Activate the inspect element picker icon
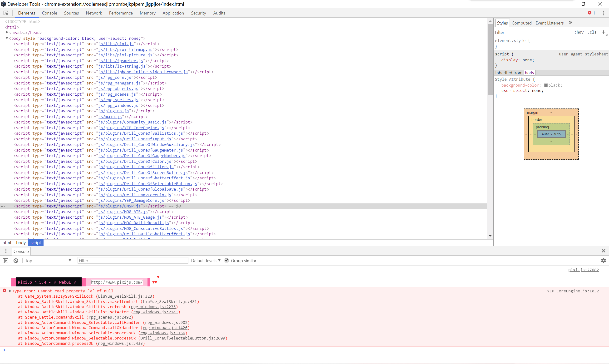This screenshot has width=609, height=364. click(x=6, y=13)
